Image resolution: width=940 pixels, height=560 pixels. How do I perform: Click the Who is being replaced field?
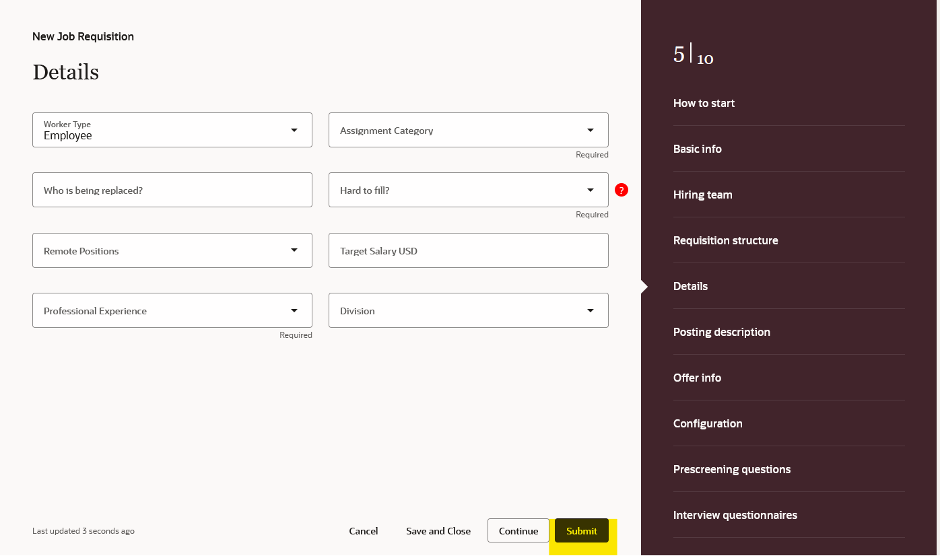(172, 190)
